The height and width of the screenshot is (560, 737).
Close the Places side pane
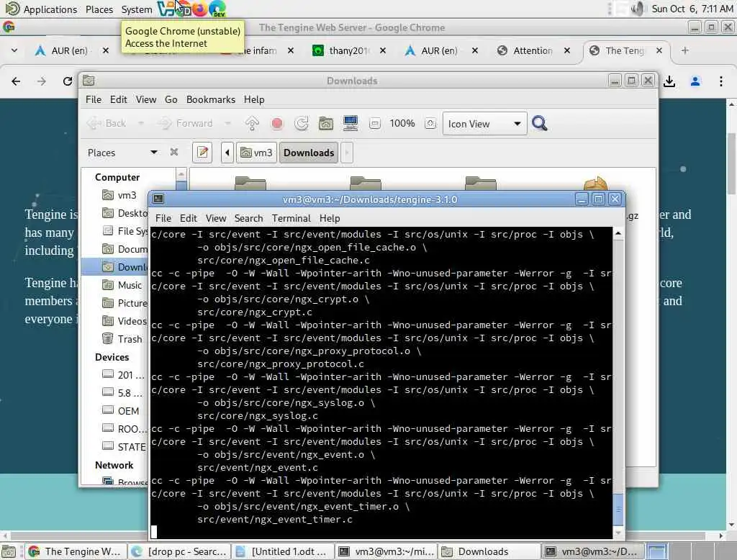click(174, 152)
